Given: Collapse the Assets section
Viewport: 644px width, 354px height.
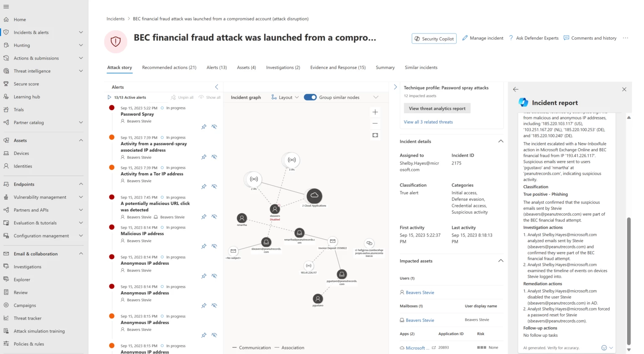Looking at the screenshot, I should pos(81,140).
